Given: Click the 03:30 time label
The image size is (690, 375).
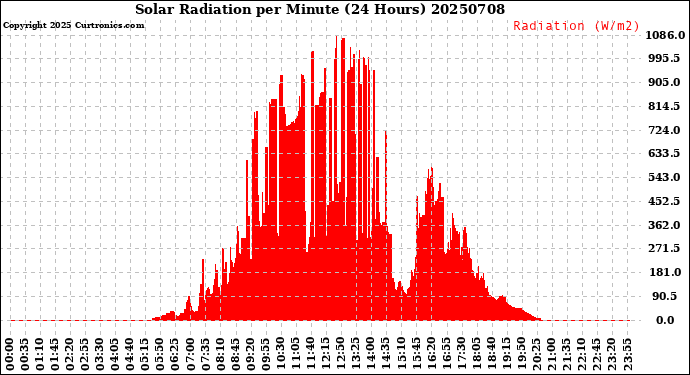Looking at the screenshot, I should click(100, 355).
